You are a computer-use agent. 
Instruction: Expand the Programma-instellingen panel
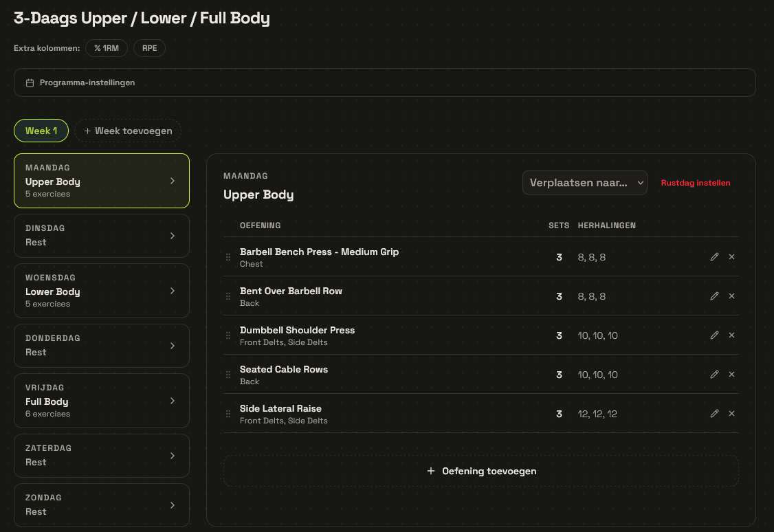(x=384, y=82)
